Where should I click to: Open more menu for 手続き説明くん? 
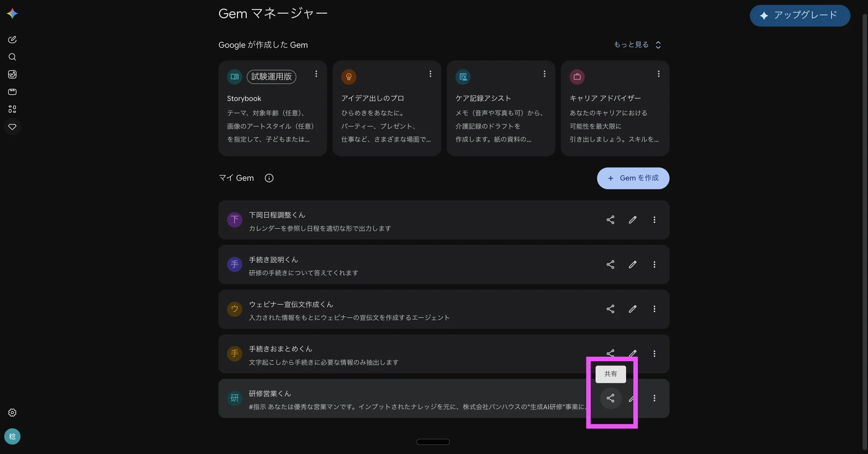tap(654, 265)
